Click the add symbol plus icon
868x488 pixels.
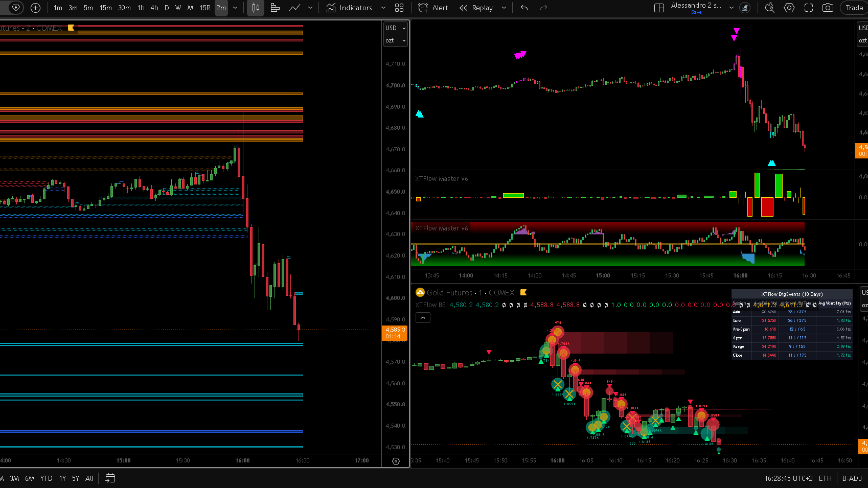[x=35, y=8]
